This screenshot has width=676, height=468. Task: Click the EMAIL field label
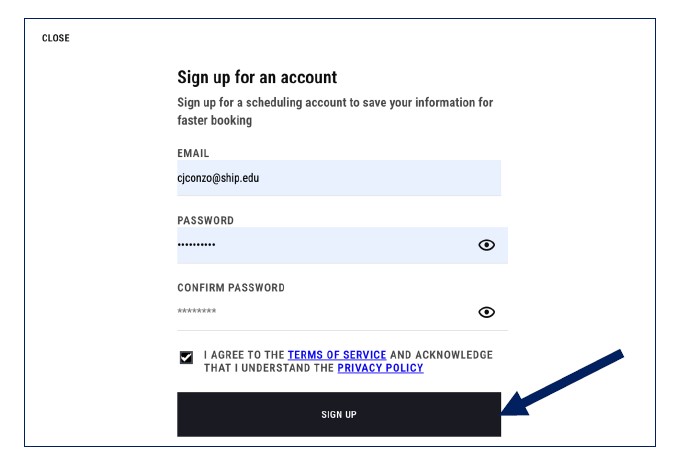[193, 153]
